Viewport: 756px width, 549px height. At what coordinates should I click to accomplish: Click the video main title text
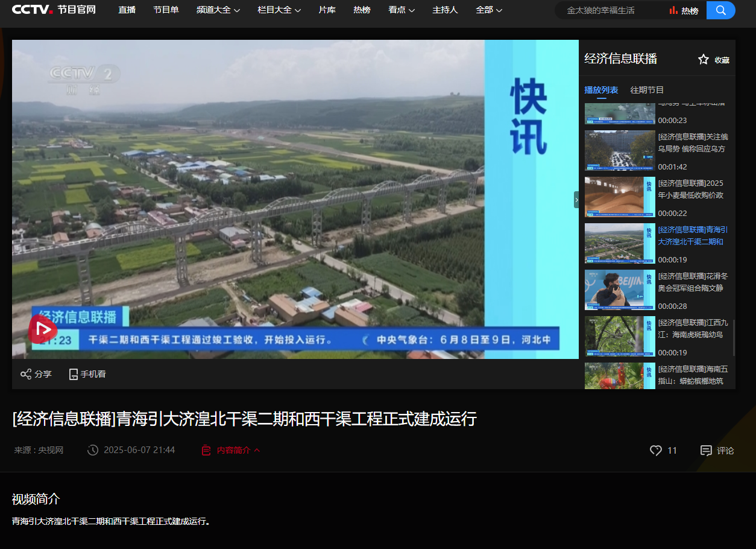244,419
